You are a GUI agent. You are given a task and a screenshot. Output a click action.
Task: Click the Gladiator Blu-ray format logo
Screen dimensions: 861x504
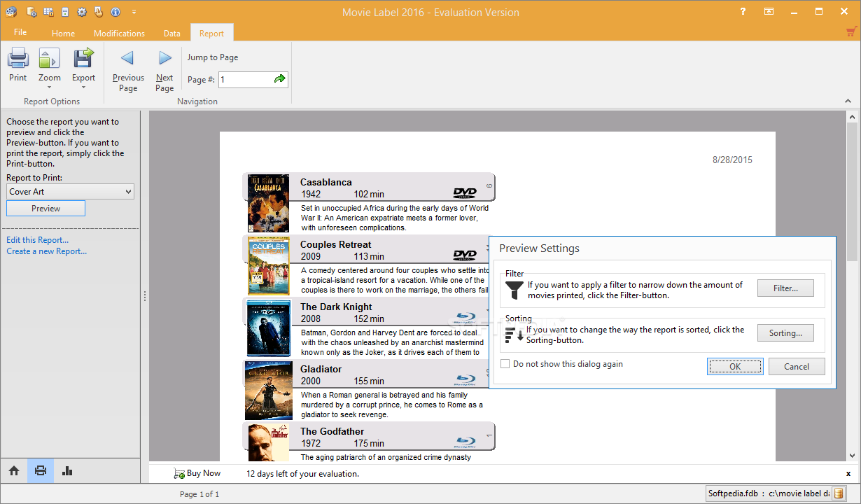[465, 381]
